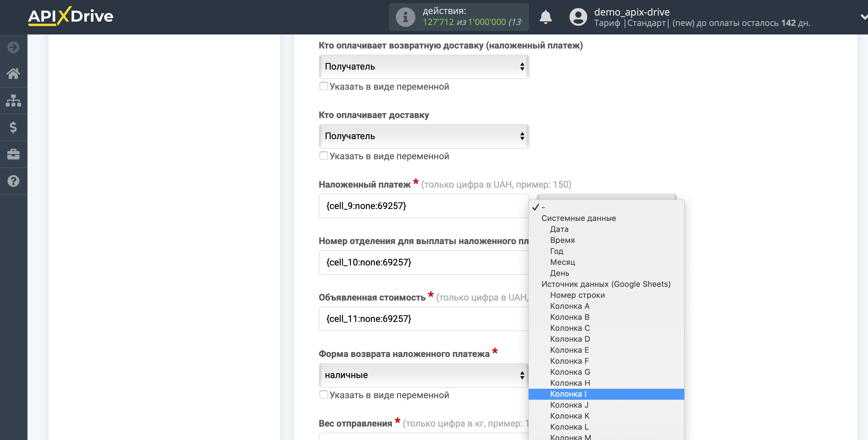Choose 'Колонка H' option
868x440 pixels.
click(x=606, y=383)
